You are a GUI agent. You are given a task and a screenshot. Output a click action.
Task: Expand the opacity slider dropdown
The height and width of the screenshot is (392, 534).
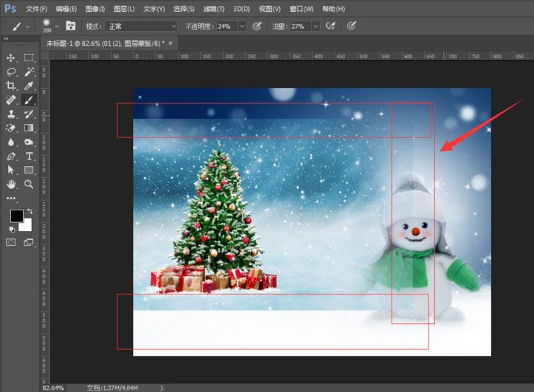pos(244,26)
